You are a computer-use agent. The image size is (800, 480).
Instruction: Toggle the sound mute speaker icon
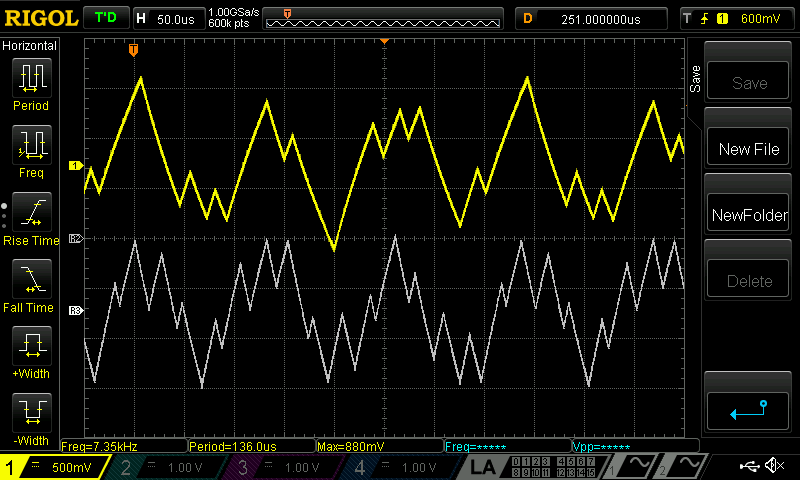point(774,465)
